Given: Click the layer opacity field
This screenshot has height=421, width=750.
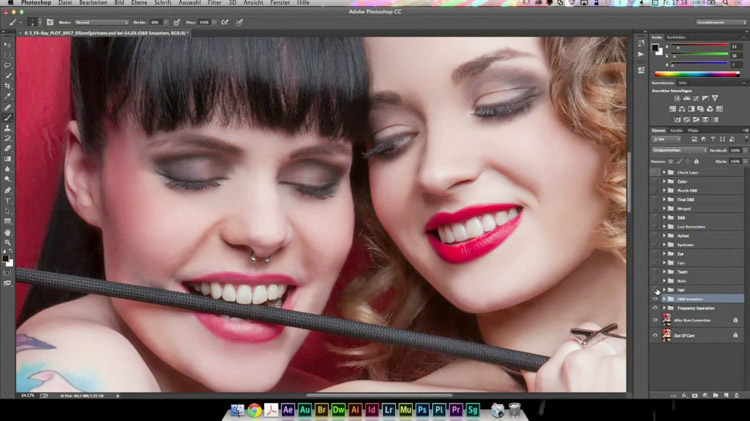Looking at the screenshot, I should coord(734,150).
